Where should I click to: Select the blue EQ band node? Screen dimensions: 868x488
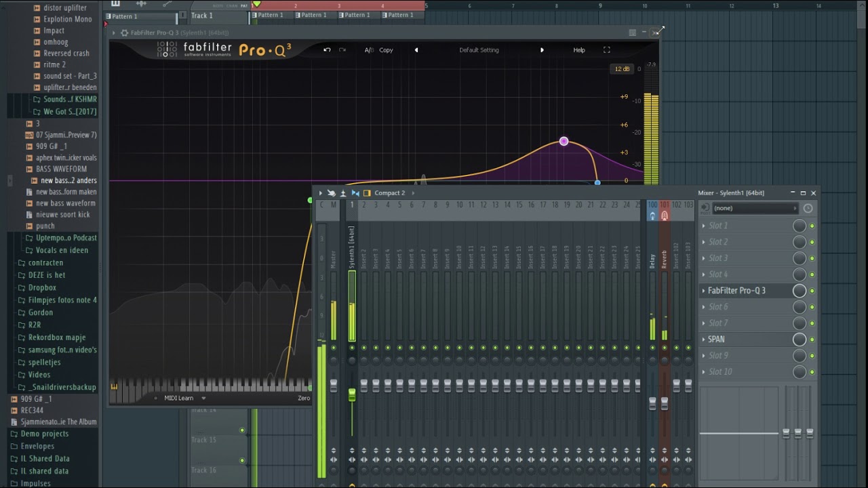(597, 182)
